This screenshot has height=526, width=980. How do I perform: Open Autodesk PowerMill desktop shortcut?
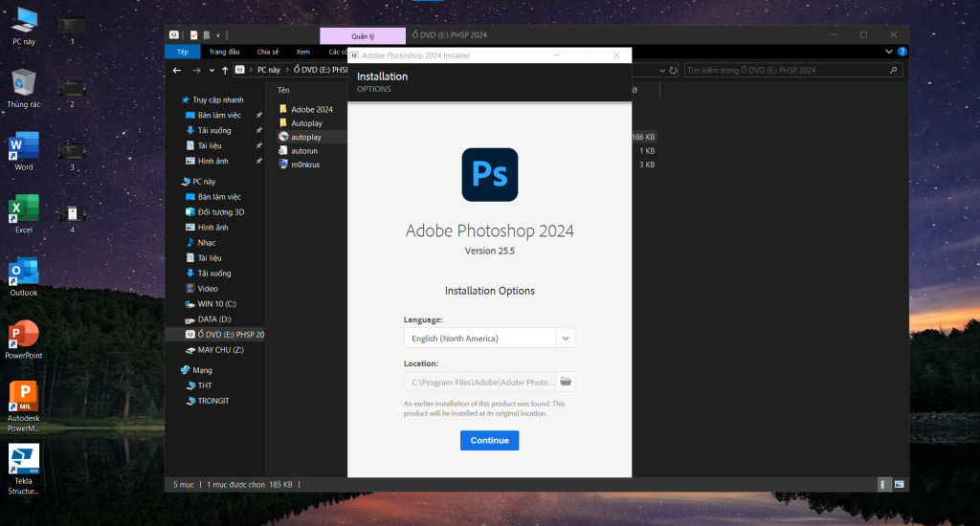tap(24, 406)
